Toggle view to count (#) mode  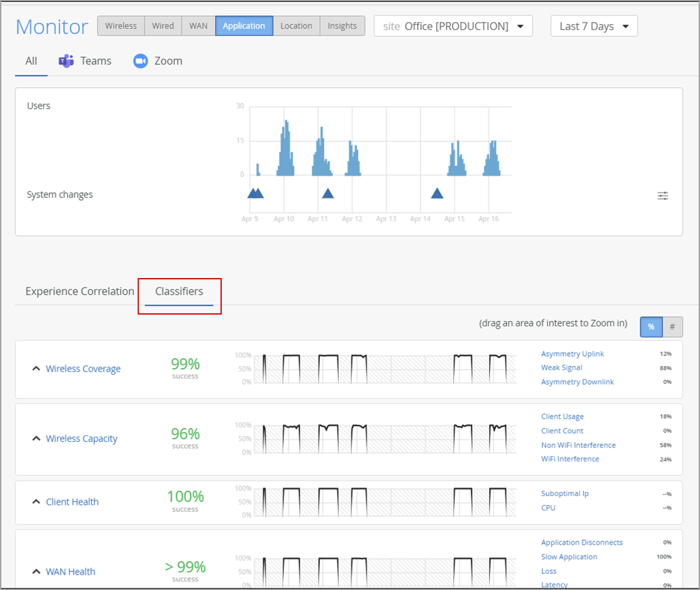(672, 327)
